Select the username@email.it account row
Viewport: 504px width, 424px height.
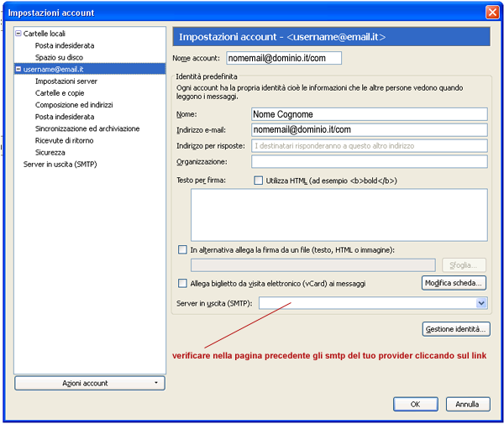click(90, 69)
